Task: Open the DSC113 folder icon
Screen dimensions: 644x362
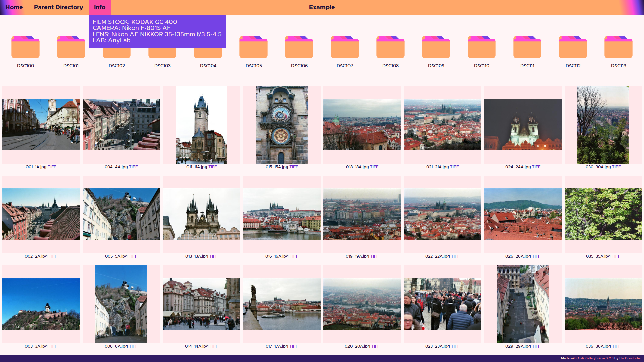Action: 619,47
